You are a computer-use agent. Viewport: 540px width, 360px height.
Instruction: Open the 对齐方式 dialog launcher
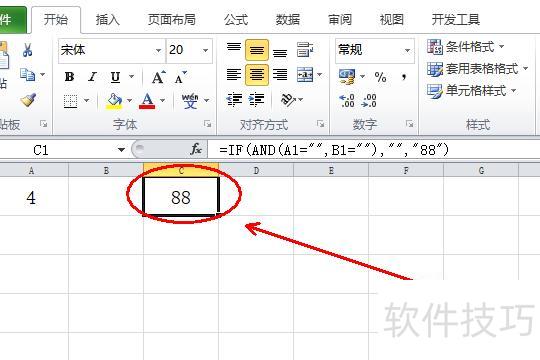[320, 123]
